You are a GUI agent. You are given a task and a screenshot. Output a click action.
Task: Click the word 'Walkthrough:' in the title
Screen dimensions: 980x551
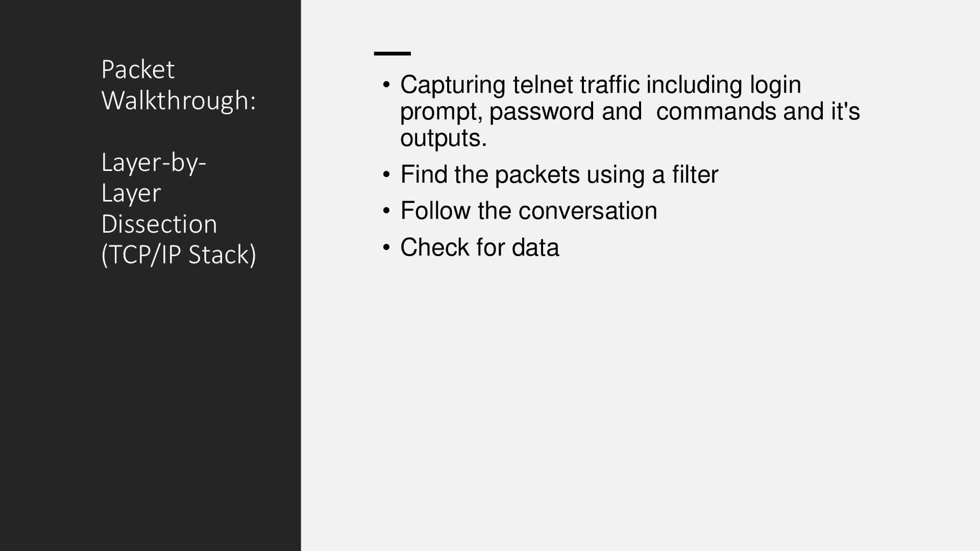[179, 100]
